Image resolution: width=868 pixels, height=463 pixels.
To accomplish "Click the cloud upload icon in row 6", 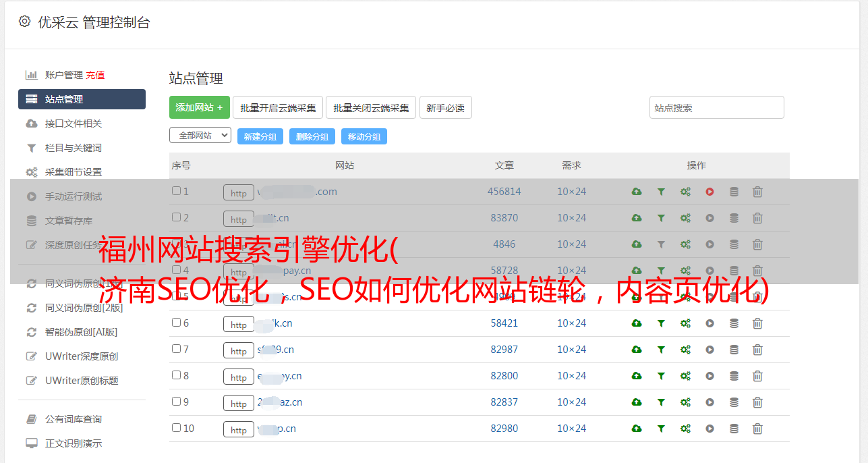I will [637, 323].
